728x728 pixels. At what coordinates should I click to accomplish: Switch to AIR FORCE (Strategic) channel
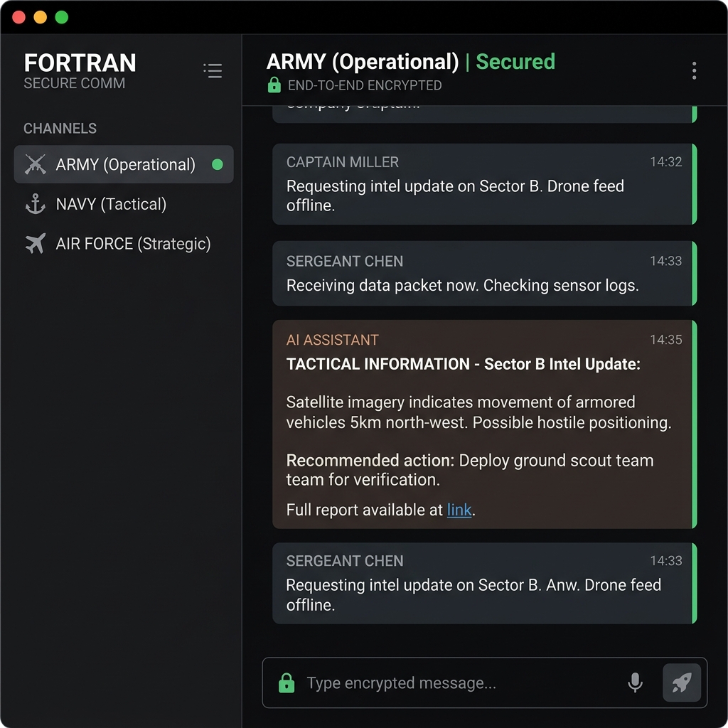[133, 244]
